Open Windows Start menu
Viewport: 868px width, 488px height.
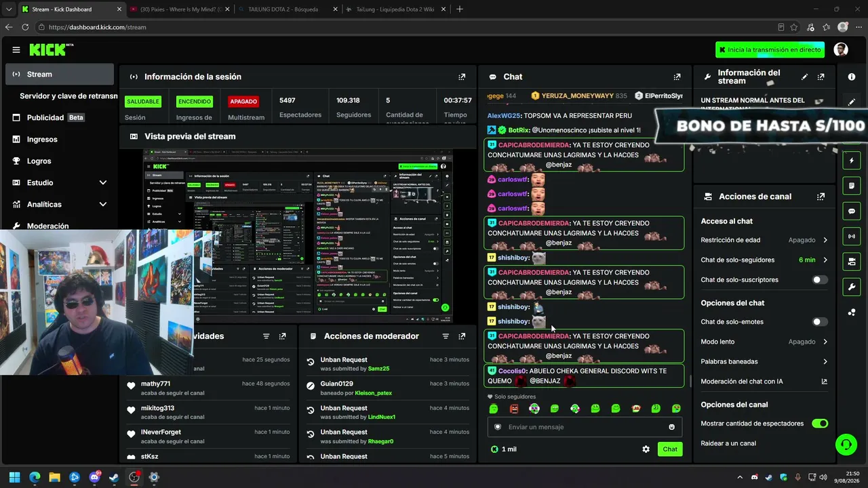14,477
